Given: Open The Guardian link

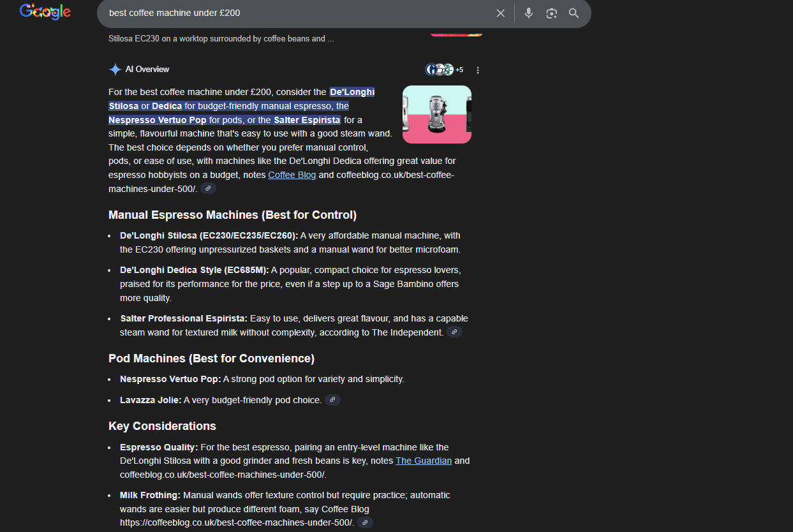Looking at the screenshot, I should (x=424, y=461).
